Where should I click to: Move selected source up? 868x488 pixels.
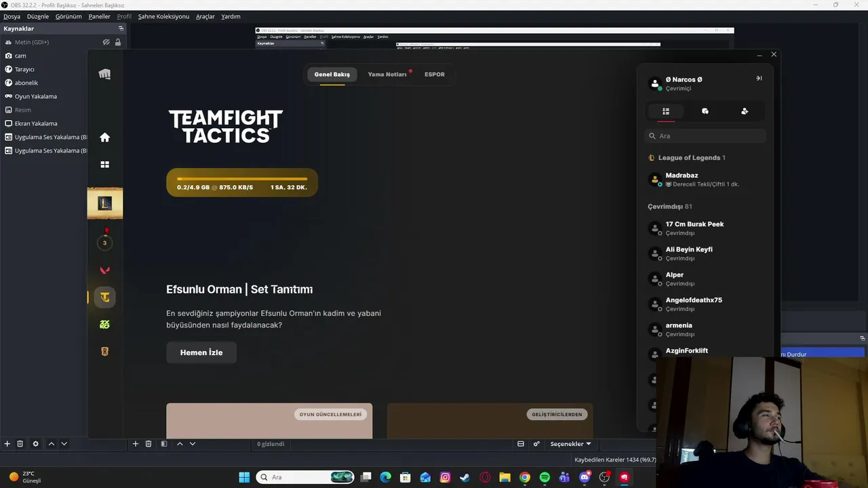51,444
